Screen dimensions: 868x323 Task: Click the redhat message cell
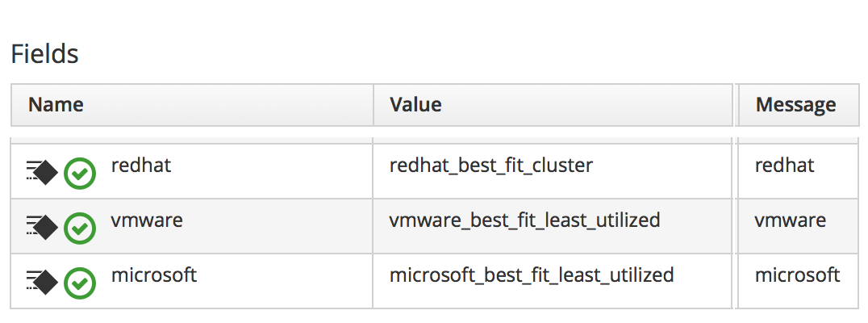click(784, 166)
